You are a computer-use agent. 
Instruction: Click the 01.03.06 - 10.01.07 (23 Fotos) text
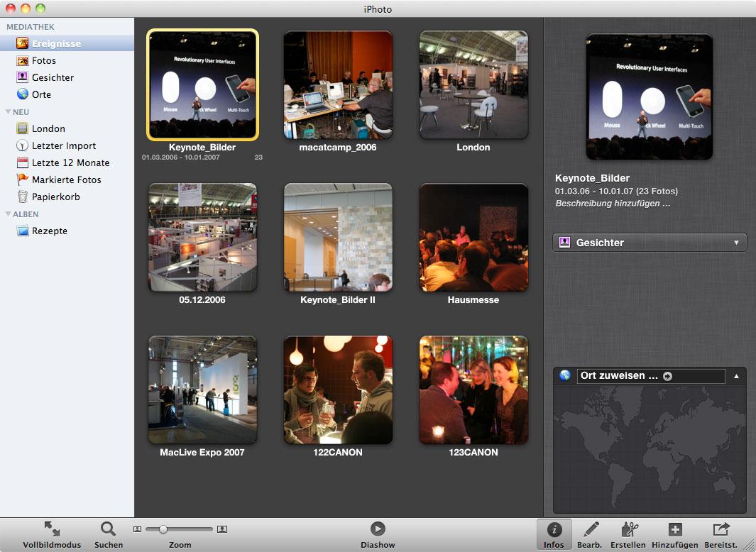(616, 192)
